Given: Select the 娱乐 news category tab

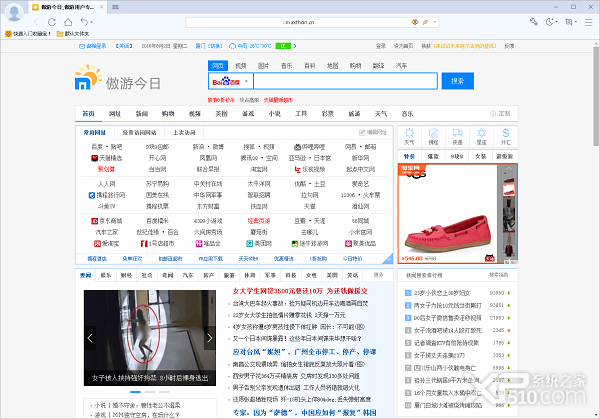Looking at the screenshot, I should coord(106,275).
